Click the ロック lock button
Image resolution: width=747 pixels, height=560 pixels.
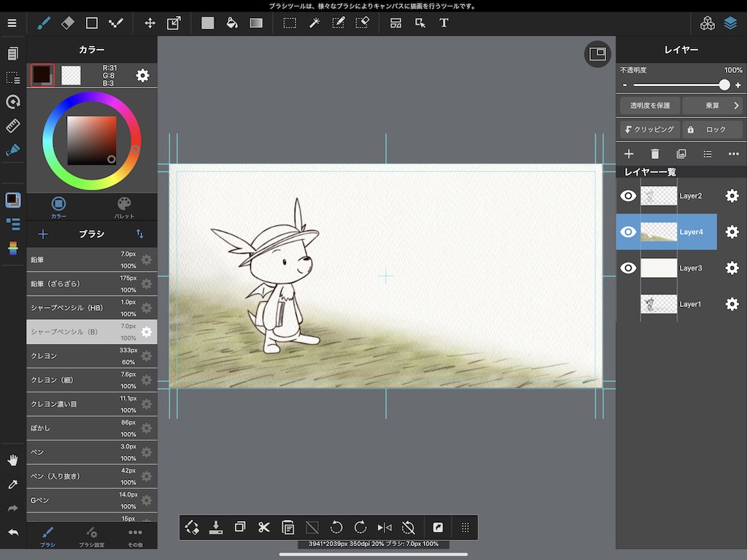(711, 129)
